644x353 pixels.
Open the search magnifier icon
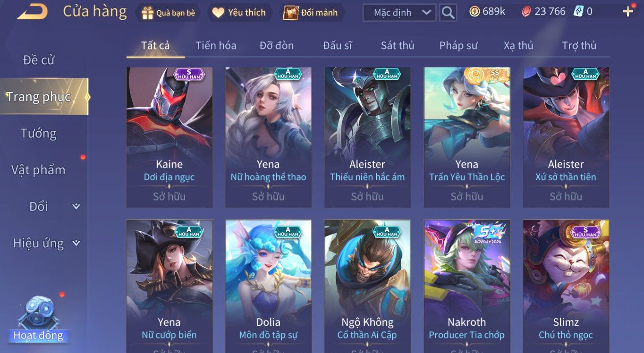pyautogui.click(x=448, y=13)
